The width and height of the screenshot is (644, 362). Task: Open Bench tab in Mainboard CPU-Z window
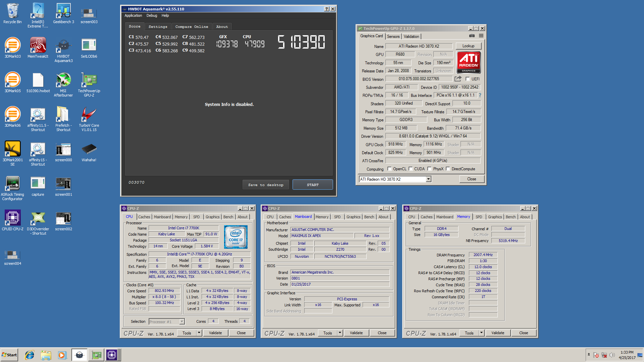(369, 217)
